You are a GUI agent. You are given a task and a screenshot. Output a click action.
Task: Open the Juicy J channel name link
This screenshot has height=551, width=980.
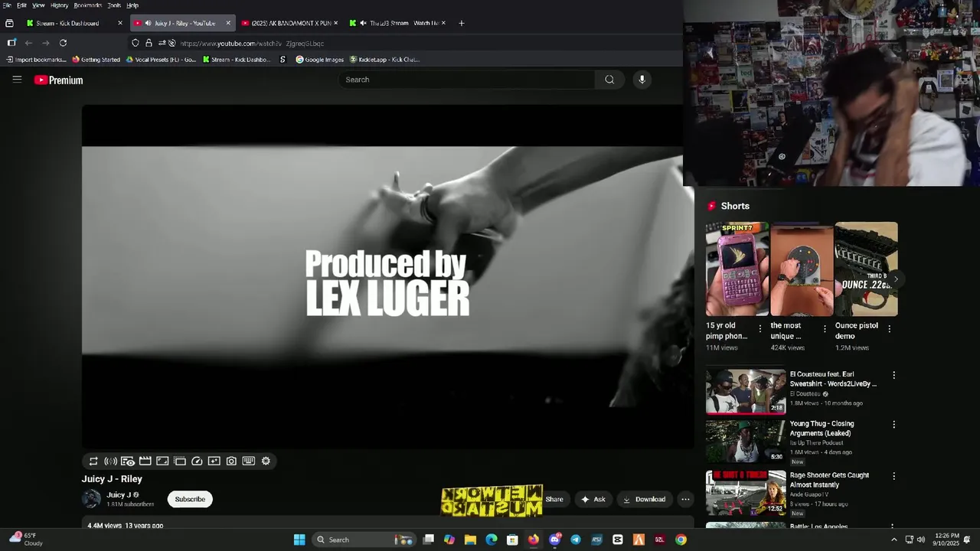pyautogui.click(x=119, y=495)
